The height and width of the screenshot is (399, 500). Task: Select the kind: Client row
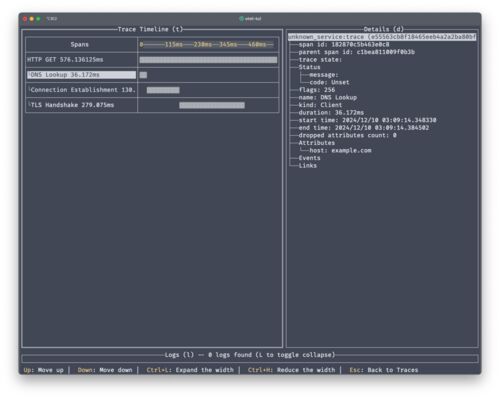(320, 105)
